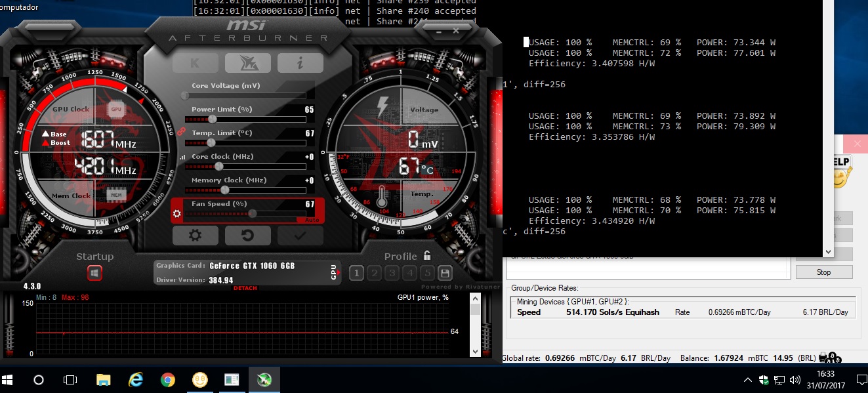The width and height of the screenshot is (868, 393).
Task: Open Afterburner settings via gear button
Action: click(x=195, y=236)
